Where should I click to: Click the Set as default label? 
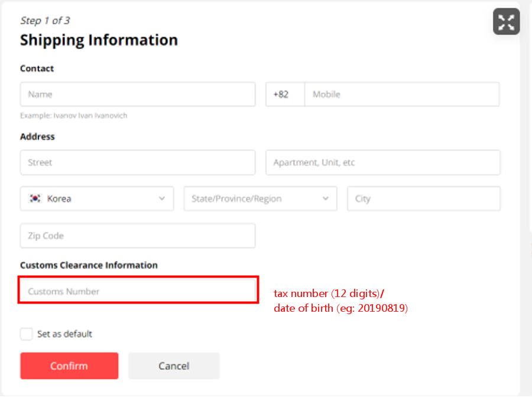pos(64,334)
